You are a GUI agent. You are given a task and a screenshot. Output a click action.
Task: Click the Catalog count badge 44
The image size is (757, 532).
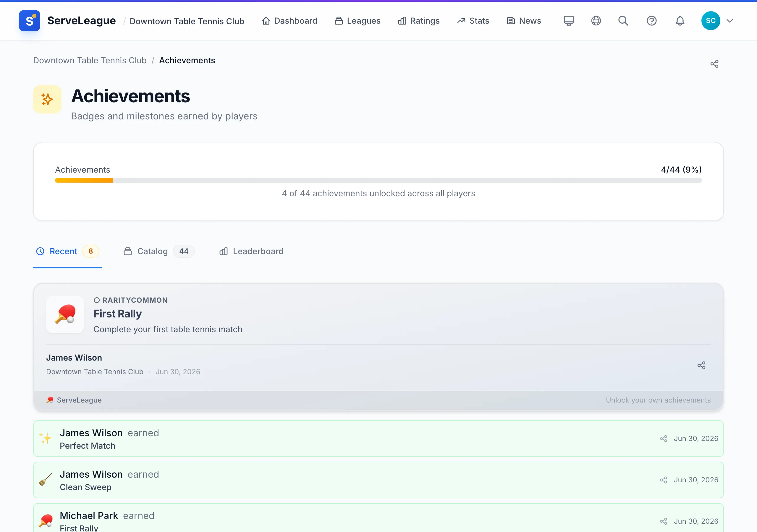[x=184, y=251]
